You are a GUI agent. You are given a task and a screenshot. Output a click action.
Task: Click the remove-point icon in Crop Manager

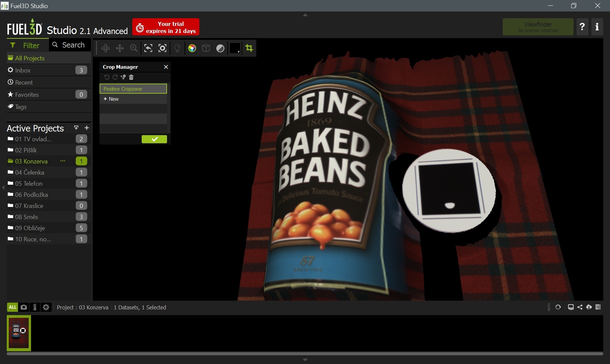[x=123, y=77]
